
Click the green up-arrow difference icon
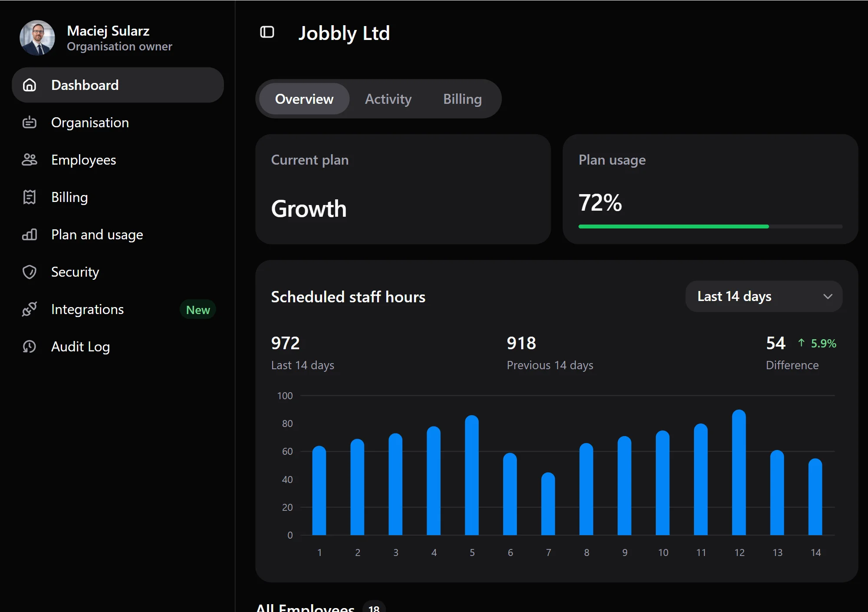tap(801, 343)
